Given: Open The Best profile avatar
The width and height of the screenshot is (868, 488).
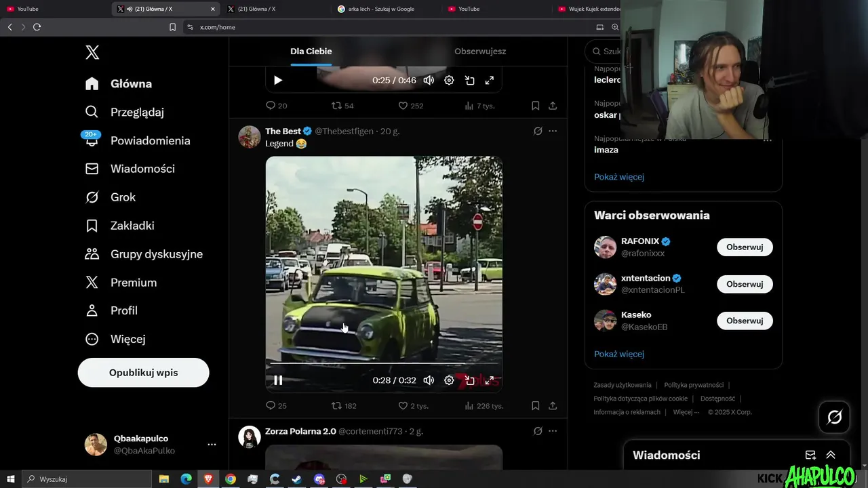Looking at the screenshot, I should (250, 137).
